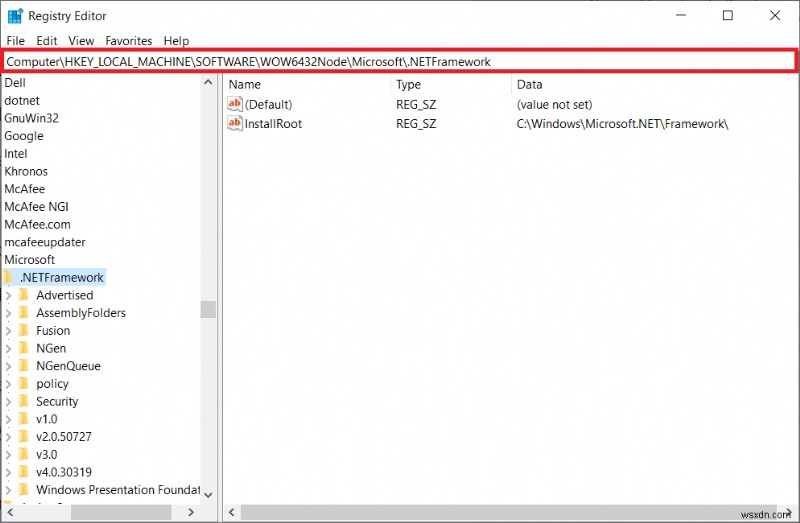This screenshot has height=523, width=800.
Task: Expand the v2.0.50727 key
Action: pyautogui.click(x=8, y=437)
